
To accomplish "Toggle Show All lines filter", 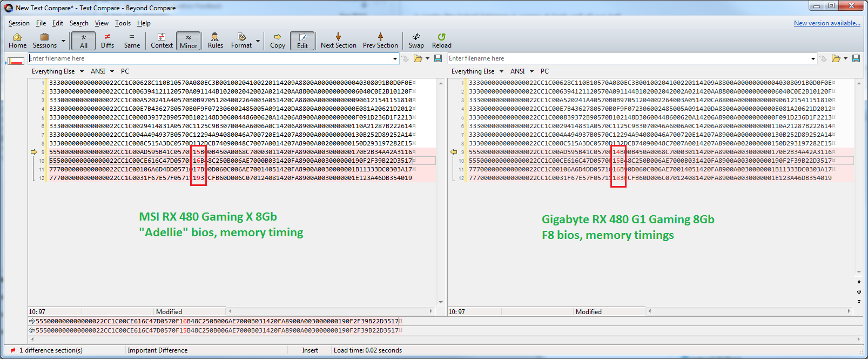I will coord(84,41).
